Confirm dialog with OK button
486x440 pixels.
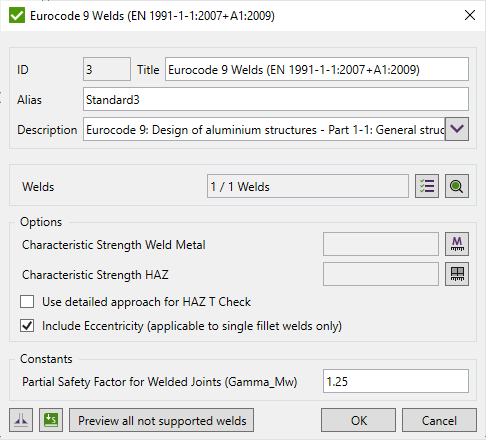358,420
